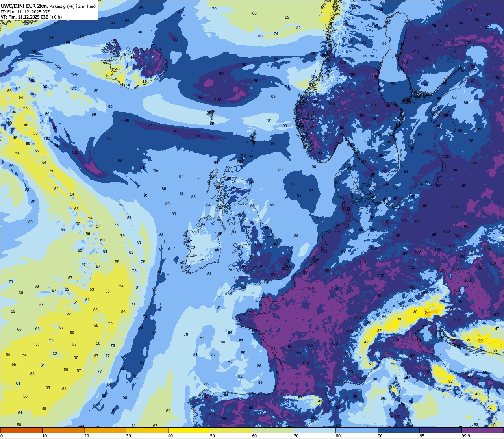
Task: Click the medium blue 90–95 legend swatch
Action: 398,430
